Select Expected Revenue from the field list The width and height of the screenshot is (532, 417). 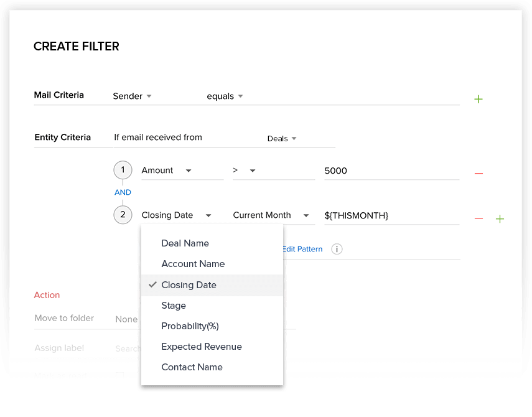(x=201, y=347)
